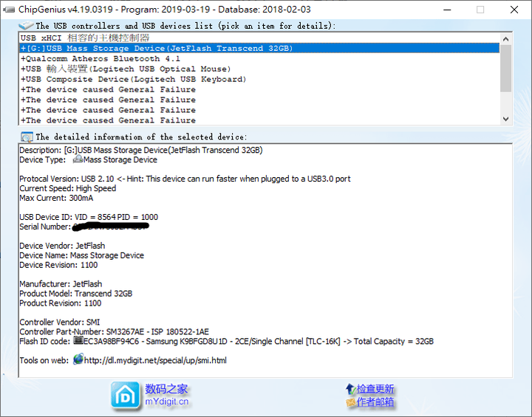Select the USB xHCI host controller row
The image size is (532, 417).
259,38
